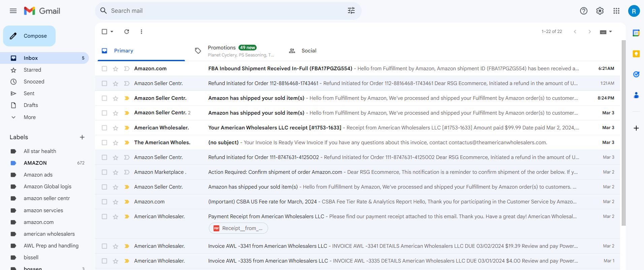Open the main menu hamburger icon

[x=13, y=11]
